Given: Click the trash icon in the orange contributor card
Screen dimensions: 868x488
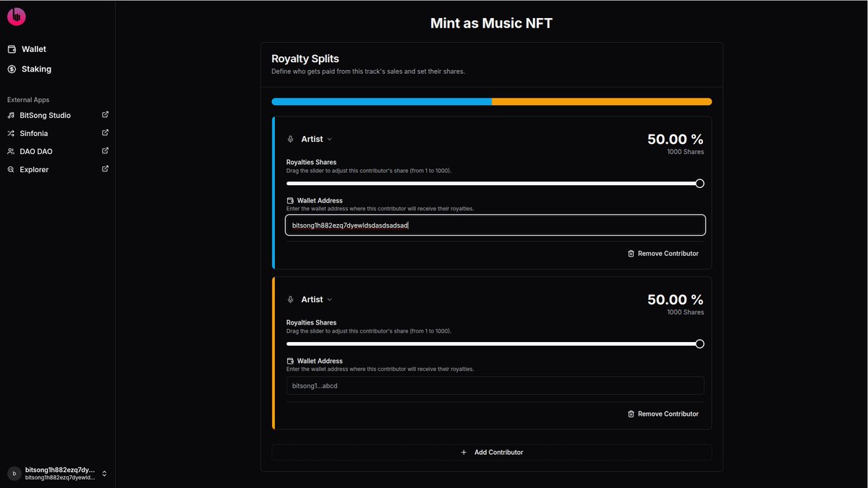Looking at the screenshot, I should 631,414.
